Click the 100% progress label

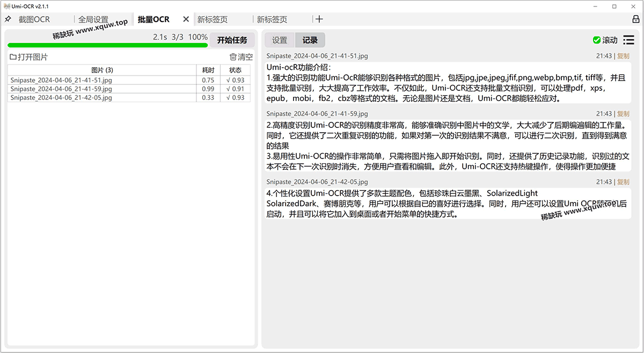point(197,37)
